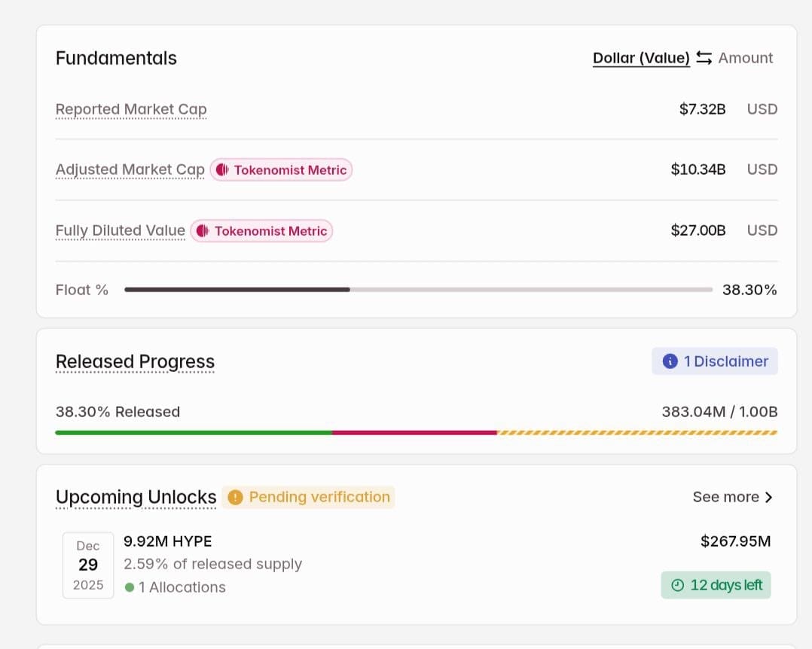Click the Reported Market Cap label

click(131, 109)
